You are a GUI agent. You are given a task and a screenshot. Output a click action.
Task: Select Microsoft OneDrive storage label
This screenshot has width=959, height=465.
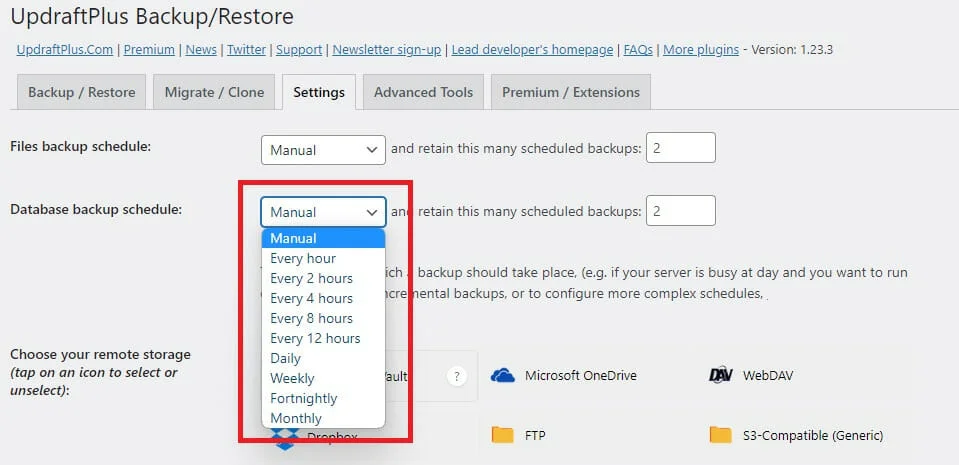580,375
